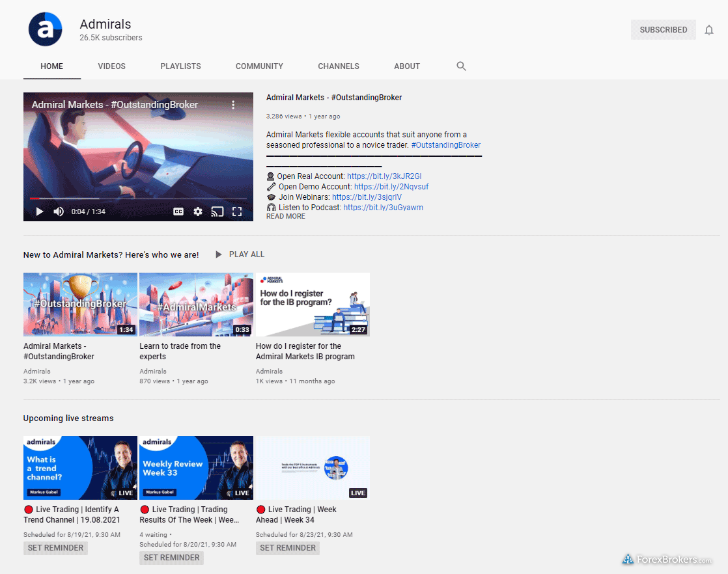Open 'How do I register' IB program title
Image resolution: width=728 pixels, height=574 pixels.
pyautogui.click(x=305, y=351)
